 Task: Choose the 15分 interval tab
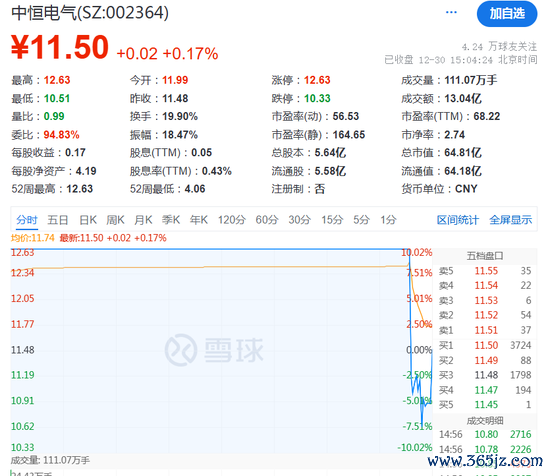[x=333, y=220]
